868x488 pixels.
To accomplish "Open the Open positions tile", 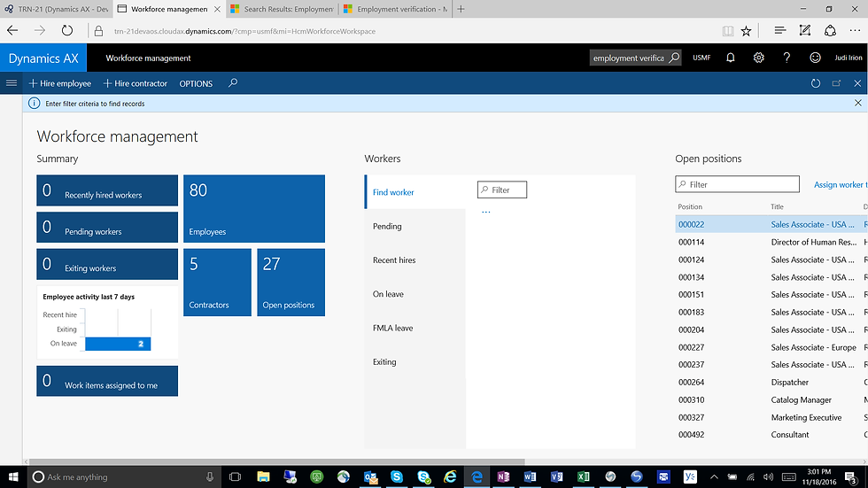I will [291, 283].
